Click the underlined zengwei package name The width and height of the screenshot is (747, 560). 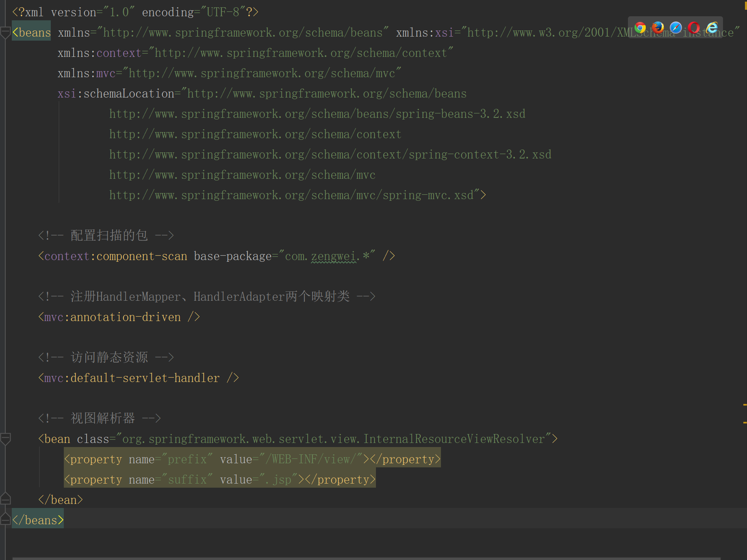click(x=333, y=256)
